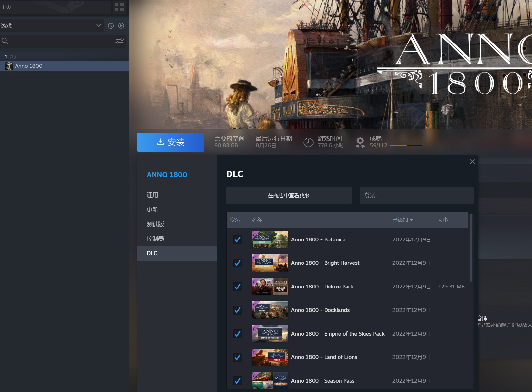Open the 通用 settings tab
The width and height of the screenshot is (532, 392).
[177, 195]
